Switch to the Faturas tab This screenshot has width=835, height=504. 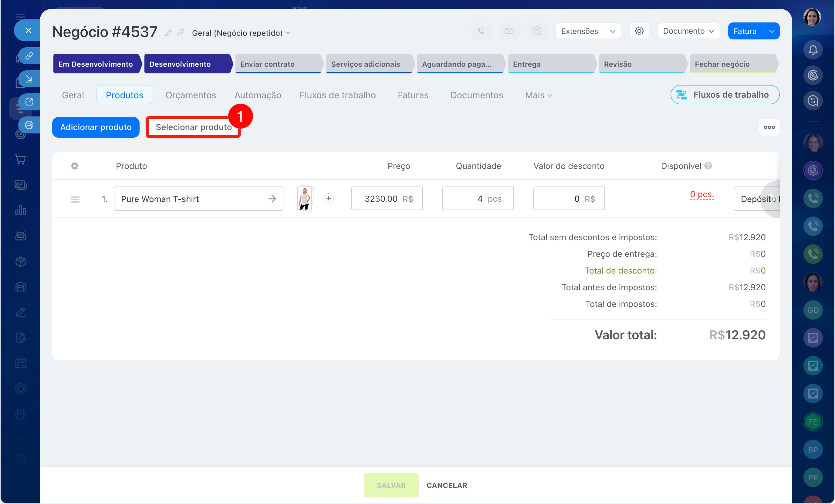(x=413, y=95)
